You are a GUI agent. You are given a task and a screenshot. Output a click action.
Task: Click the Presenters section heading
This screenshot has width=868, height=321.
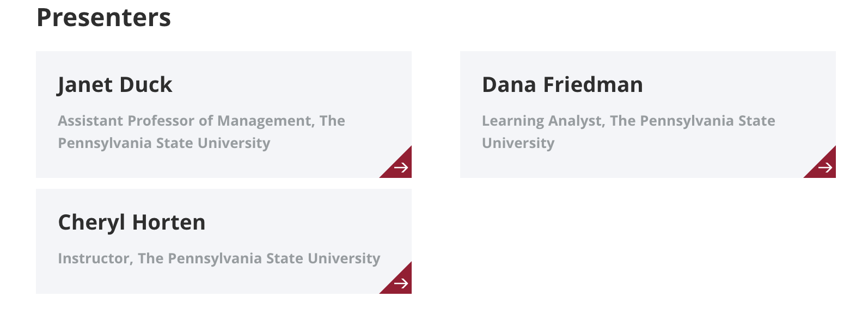(103, 17)
